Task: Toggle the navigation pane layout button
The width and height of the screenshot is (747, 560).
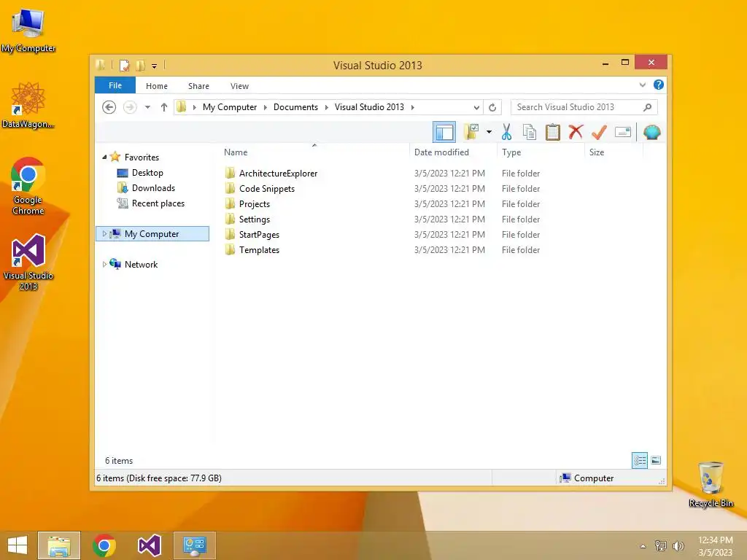Action: (444, 132)
